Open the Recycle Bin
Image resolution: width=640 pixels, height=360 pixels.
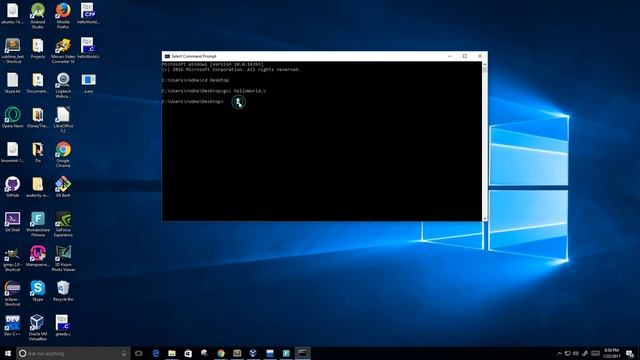tap(63, 291)
